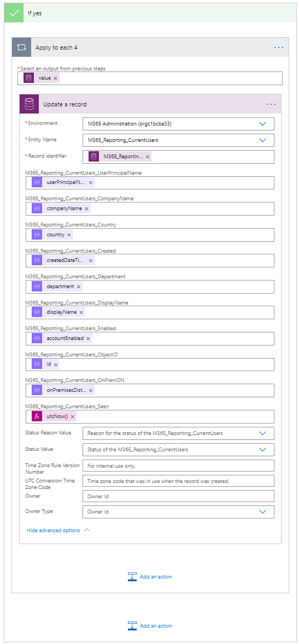Expand the Environment dropdown
This screenshot has width=299, height=644.
tap(263, 124)
